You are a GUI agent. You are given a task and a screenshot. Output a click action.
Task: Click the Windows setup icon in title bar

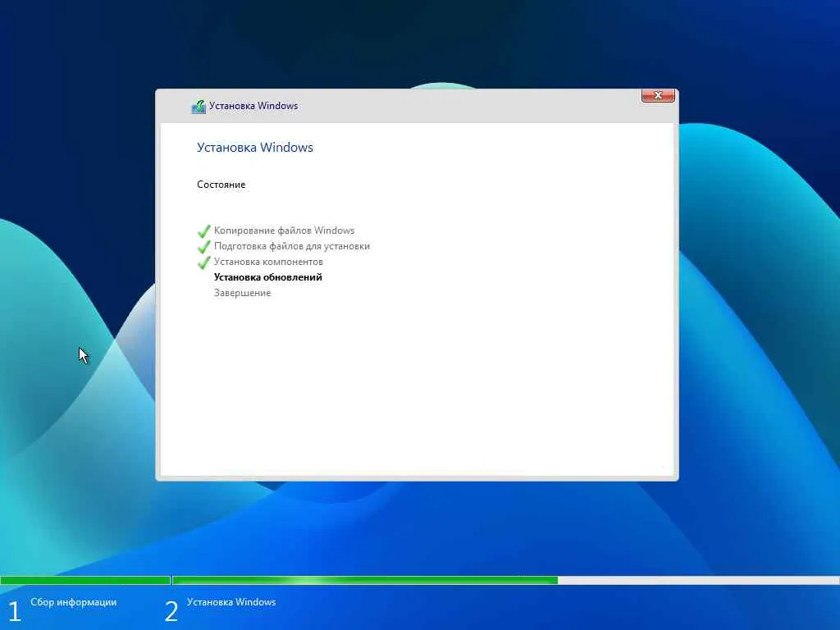(199, 107)
